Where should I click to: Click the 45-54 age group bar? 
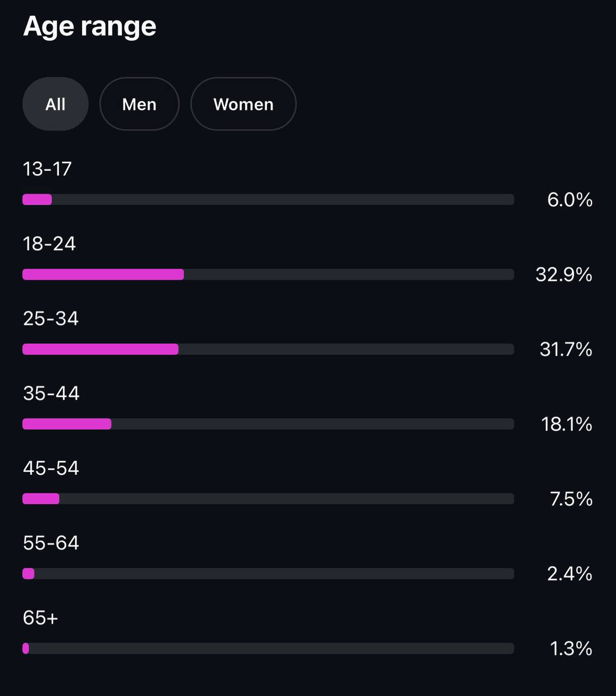click(x=268, y=499)
